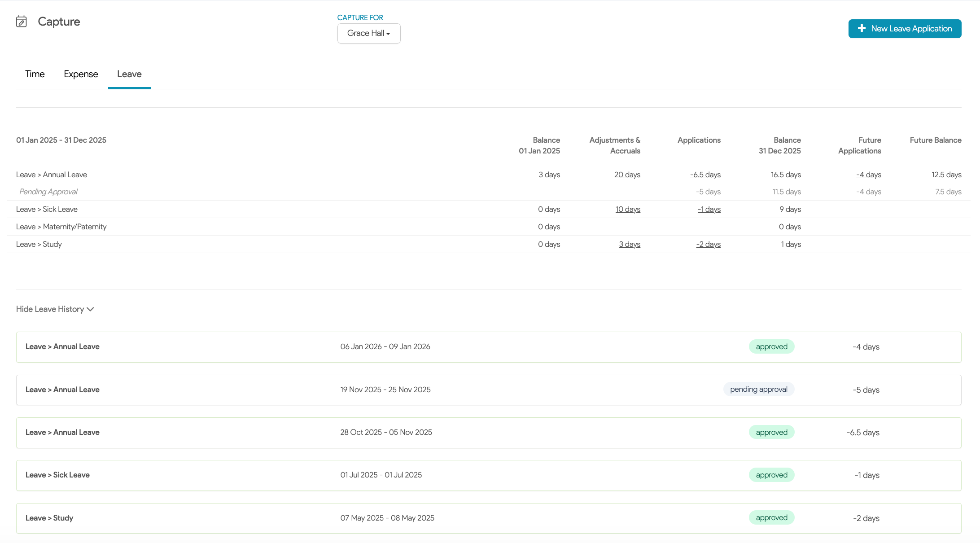
Task: Open Annual Leave 20 days accruals link
Action: [x=627, y=175]
